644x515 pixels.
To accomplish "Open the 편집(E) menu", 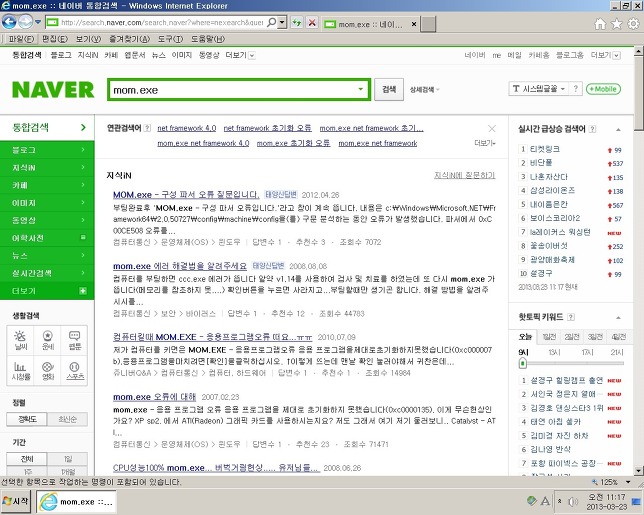I will click(55, 39).
